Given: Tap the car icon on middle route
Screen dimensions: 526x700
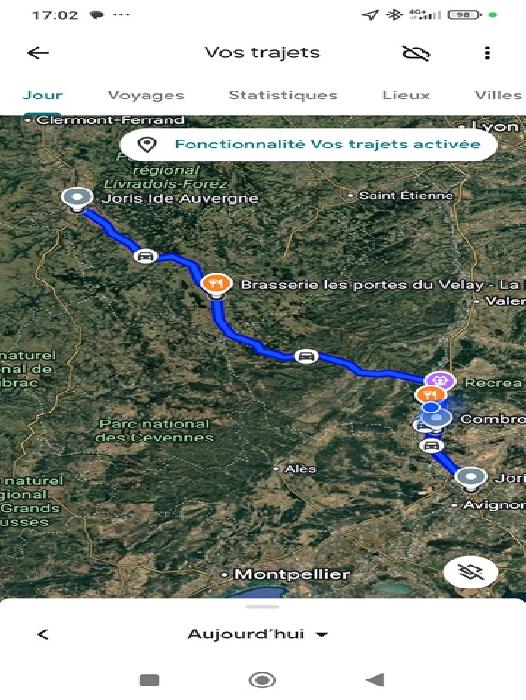Looking at the screenshot, I should point(306,356).
